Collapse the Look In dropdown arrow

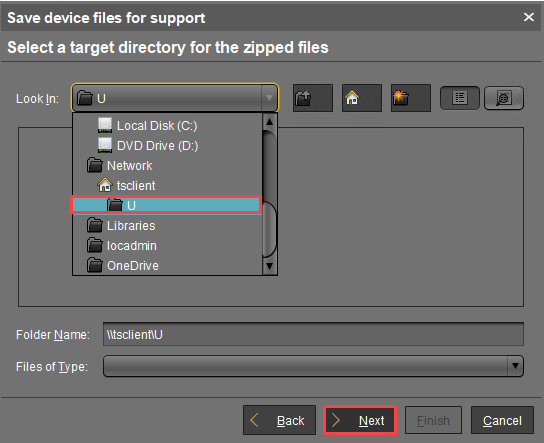(269, 98)
